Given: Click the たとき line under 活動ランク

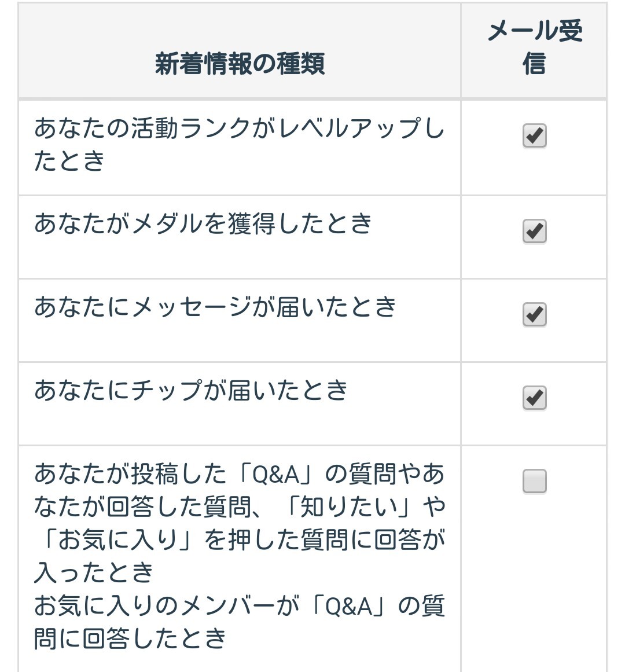Looking at the screenshot, I should coord(69,160).
